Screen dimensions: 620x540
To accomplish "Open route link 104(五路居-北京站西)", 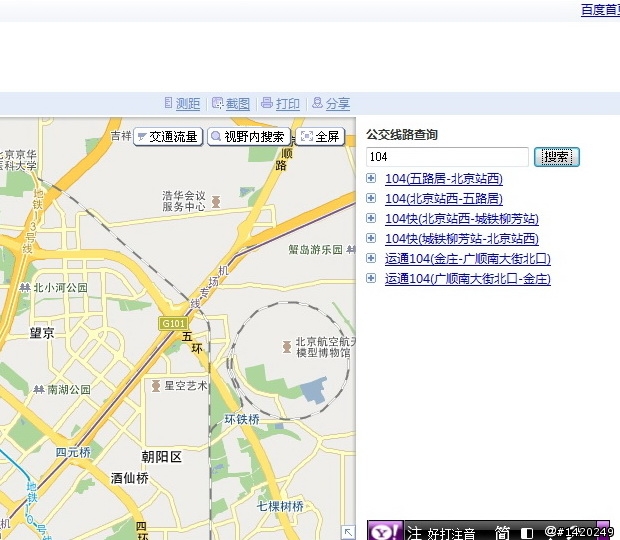I will 444,179.
